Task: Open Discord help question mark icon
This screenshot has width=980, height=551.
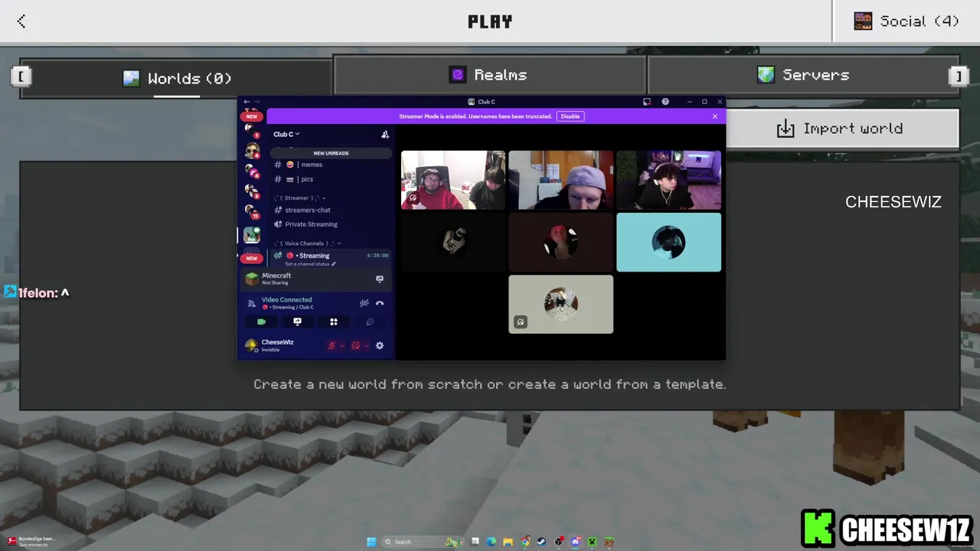Action: 665,102
